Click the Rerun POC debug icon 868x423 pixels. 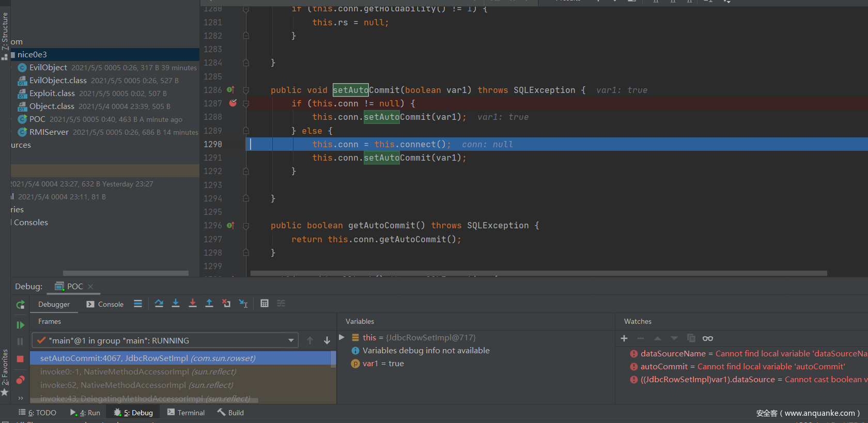20,305
